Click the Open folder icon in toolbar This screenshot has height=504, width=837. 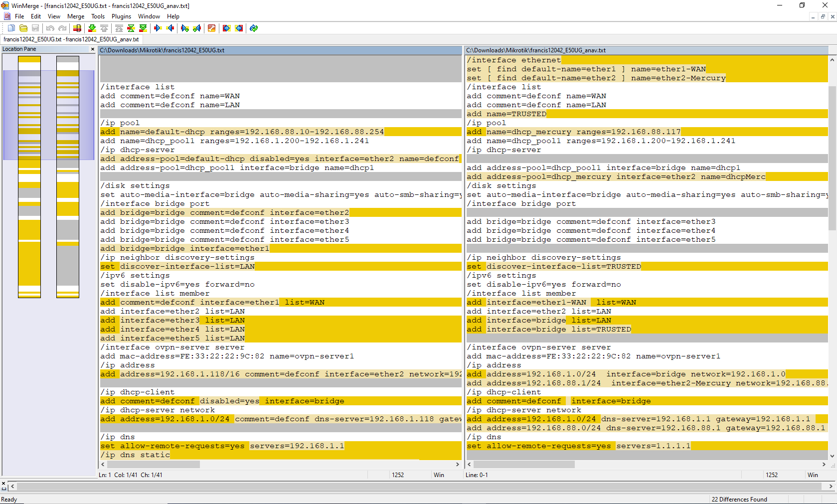(x=23, y=28)
